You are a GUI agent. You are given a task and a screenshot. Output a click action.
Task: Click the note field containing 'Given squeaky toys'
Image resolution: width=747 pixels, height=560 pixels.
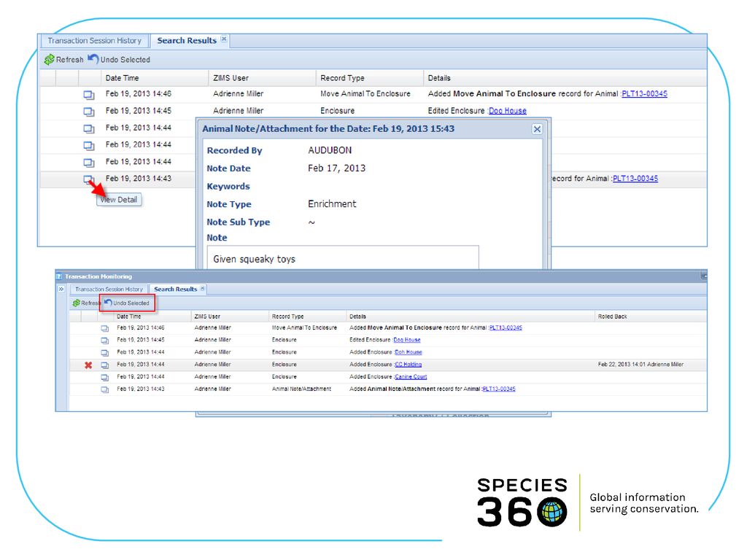(343, 257)
